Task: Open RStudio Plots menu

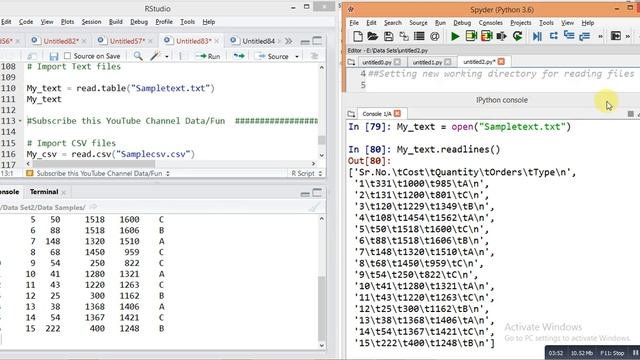Action: pos(67,22)
